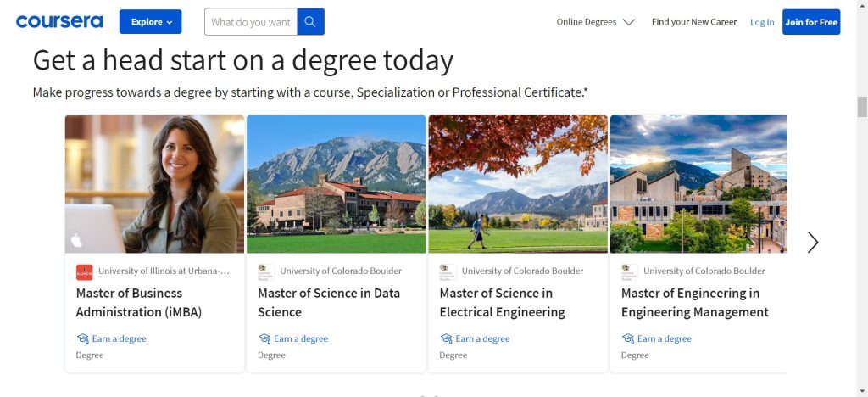Open Master of Business Administration (iMBA) title
This screenshot has height=397, width=868.
tap(139, 302)
